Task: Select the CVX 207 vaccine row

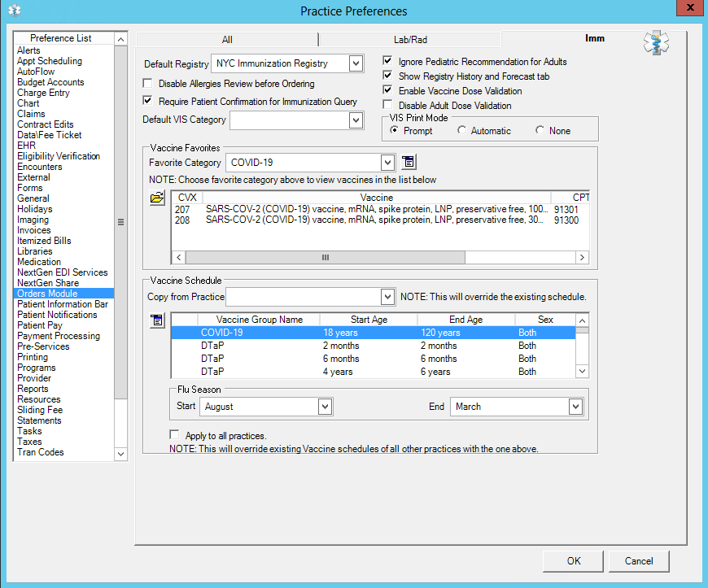Action: (x=380, y=209)
